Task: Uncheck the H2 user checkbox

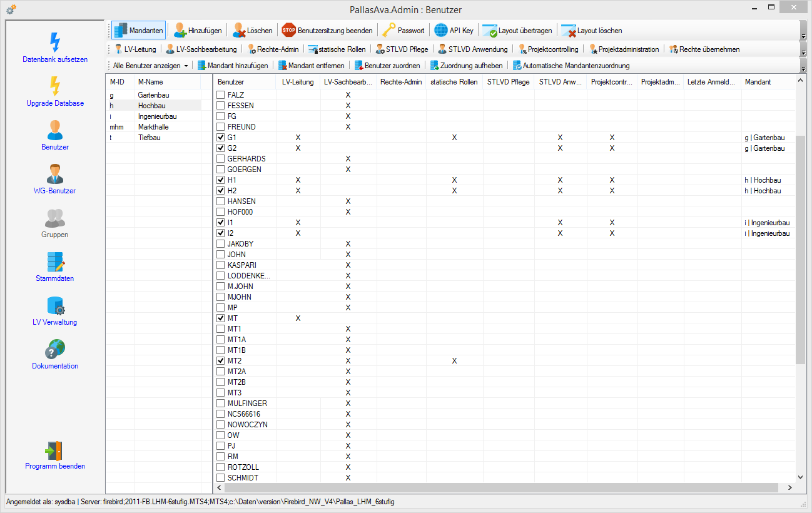Action: [220, 190]
